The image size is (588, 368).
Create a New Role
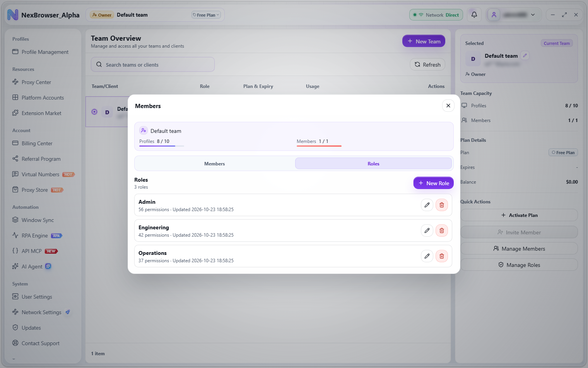pos(434,183)
